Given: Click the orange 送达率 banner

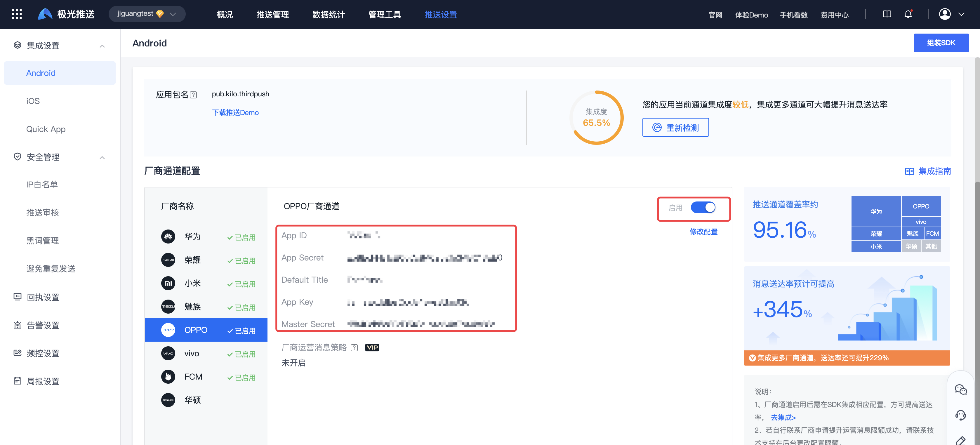Looking at the screenshot, I should pos(847,358).
